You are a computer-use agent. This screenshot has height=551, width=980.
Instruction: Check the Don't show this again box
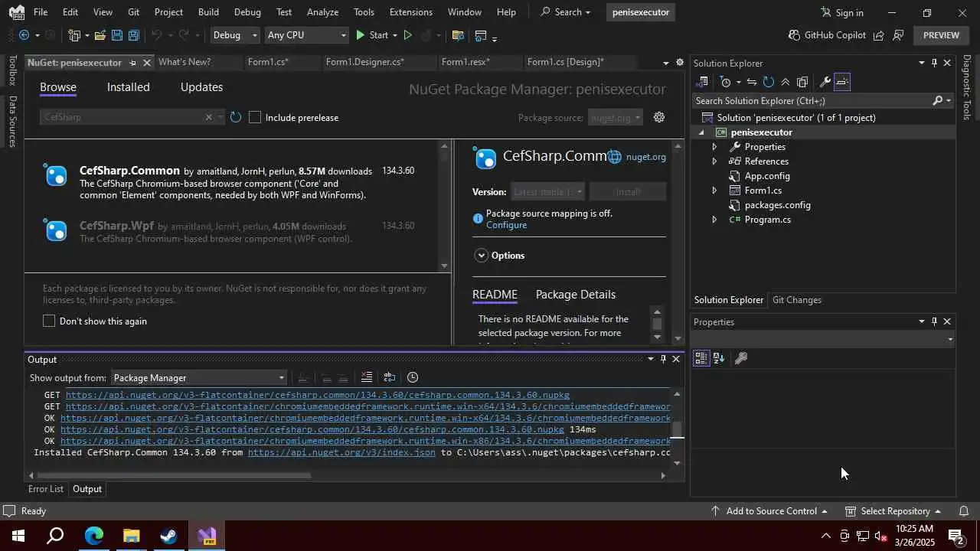49,321
